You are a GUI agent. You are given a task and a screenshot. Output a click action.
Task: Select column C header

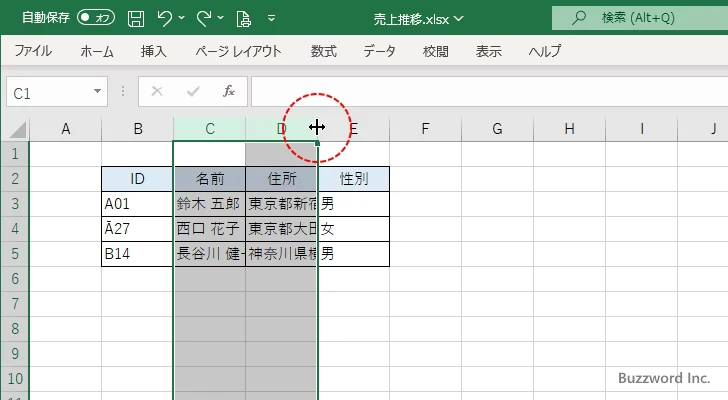(209, 129)
